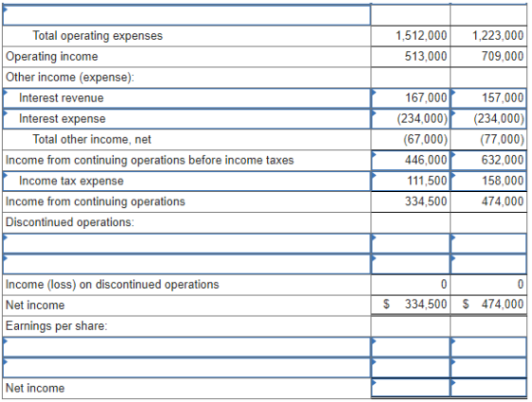Select the Total operating expenses label
Screen dimensions: 532x402
pos(98,36)
